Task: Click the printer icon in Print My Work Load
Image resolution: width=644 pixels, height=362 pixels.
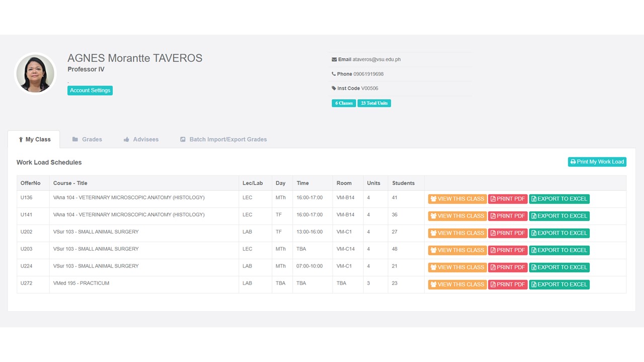Action: point(573,162)
